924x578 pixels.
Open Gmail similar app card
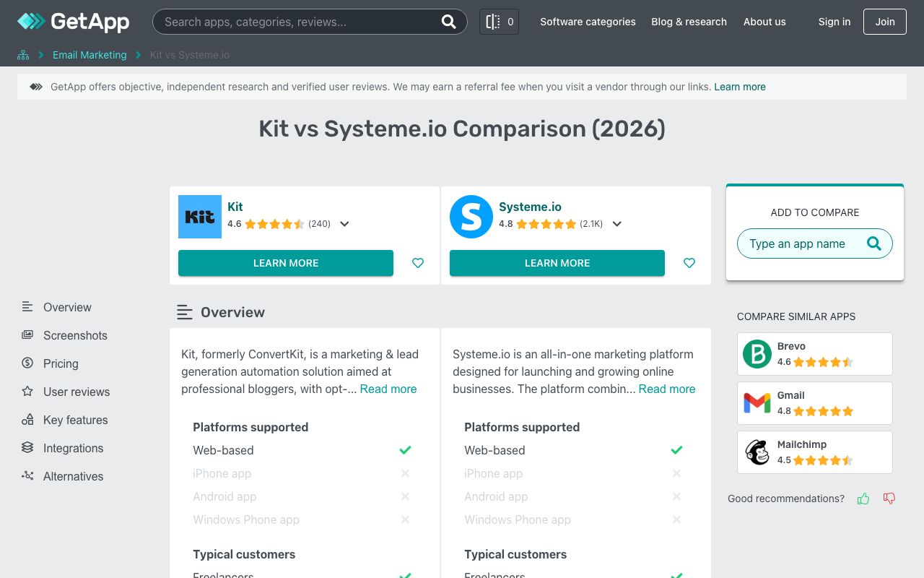[x=815, y=403]
